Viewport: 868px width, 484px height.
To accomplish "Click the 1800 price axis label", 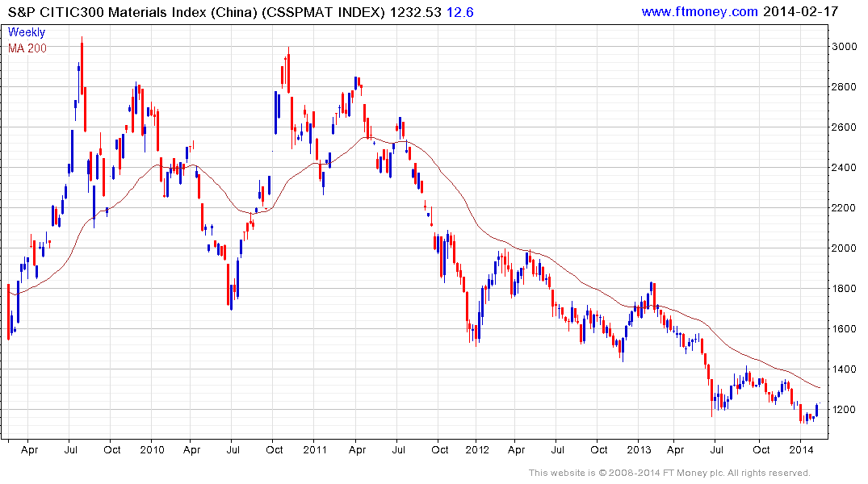I will (x=845, y=290).
